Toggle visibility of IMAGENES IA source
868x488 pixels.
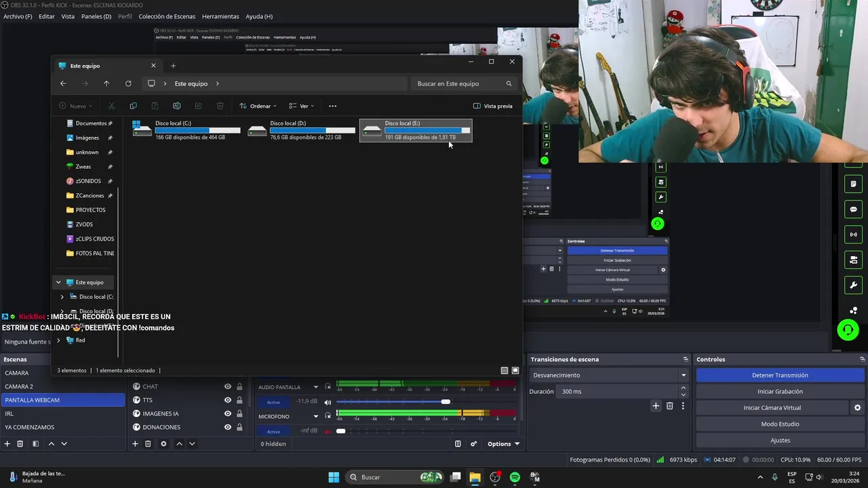click(228, 414)
